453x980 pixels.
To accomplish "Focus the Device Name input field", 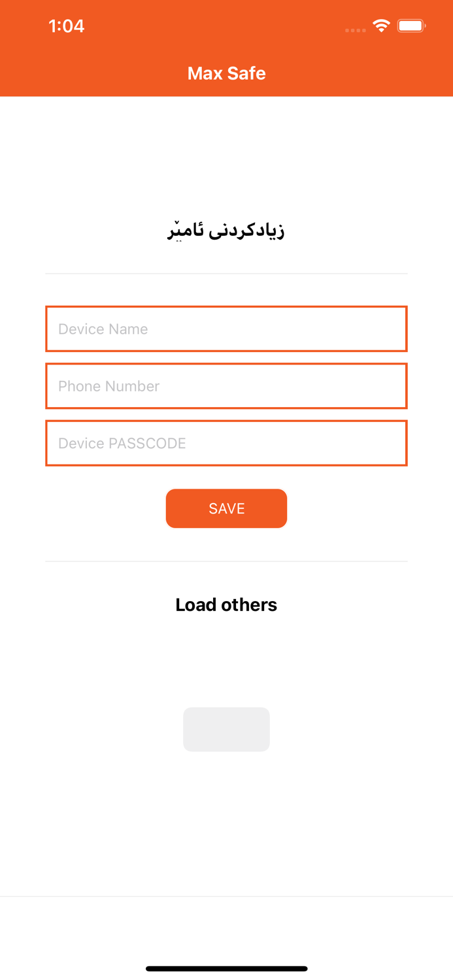I will pos(226,329).
